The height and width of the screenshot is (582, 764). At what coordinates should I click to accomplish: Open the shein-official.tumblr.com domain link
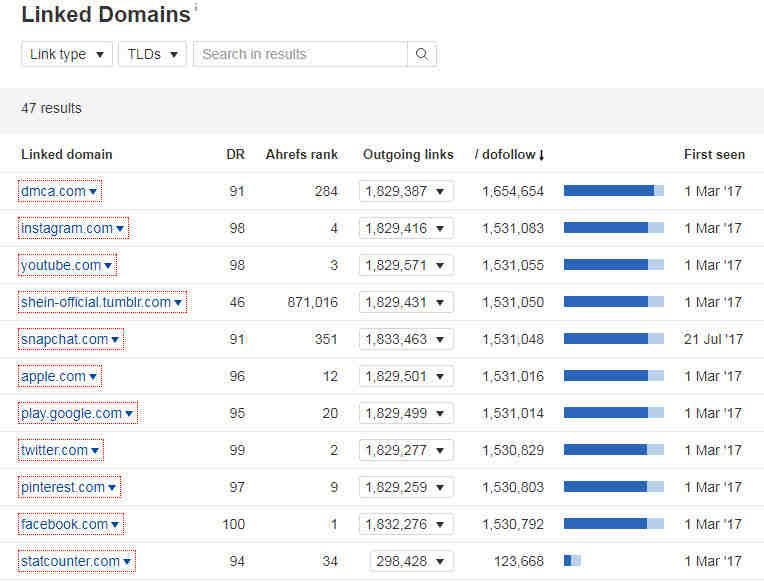point(96,302)
